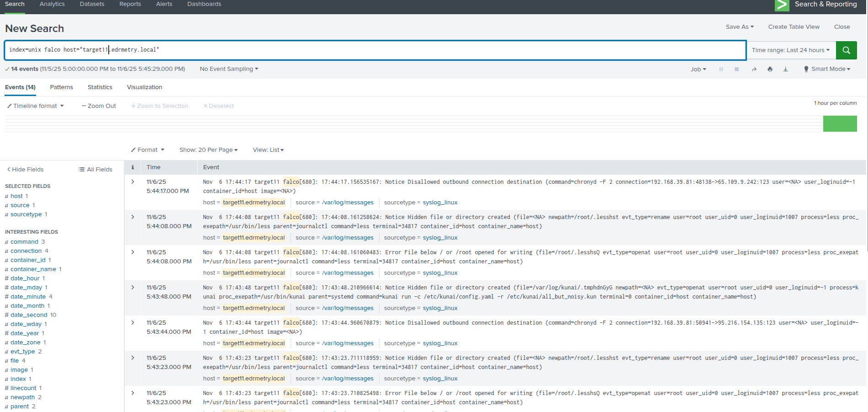Viewport: 868px width, 412px height.
Task: Open the All Fields list
Action: (95, 170)
